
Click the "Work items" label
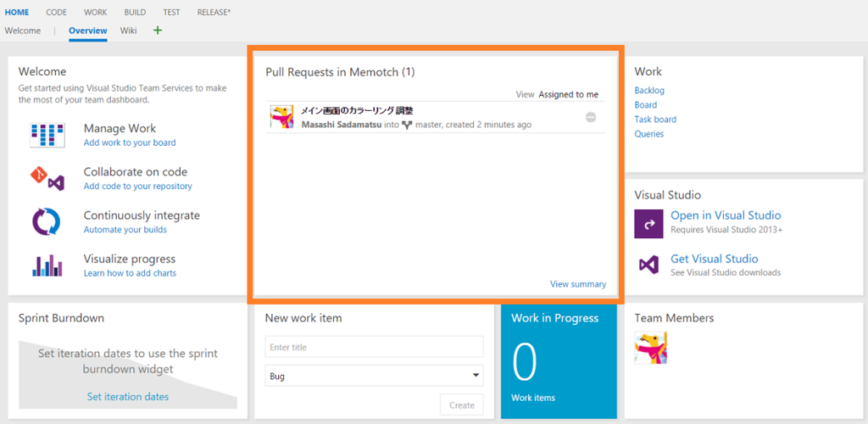(x=533, y=398)
